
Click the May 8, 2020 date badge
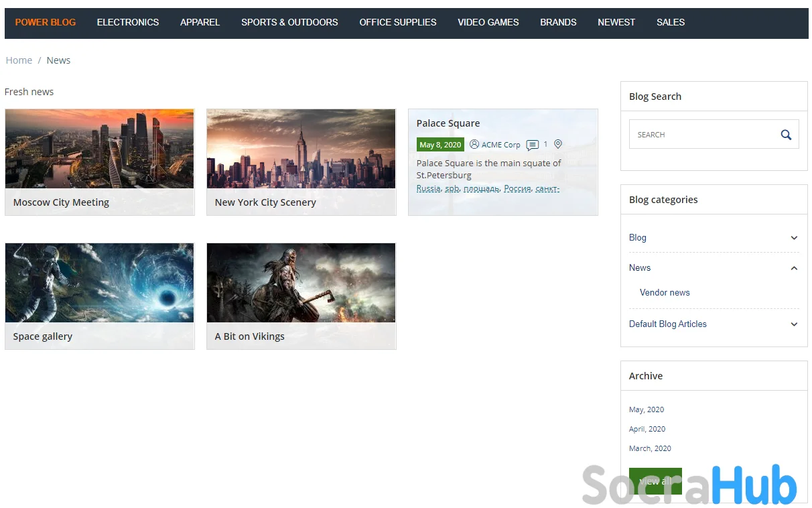[440, 145]
